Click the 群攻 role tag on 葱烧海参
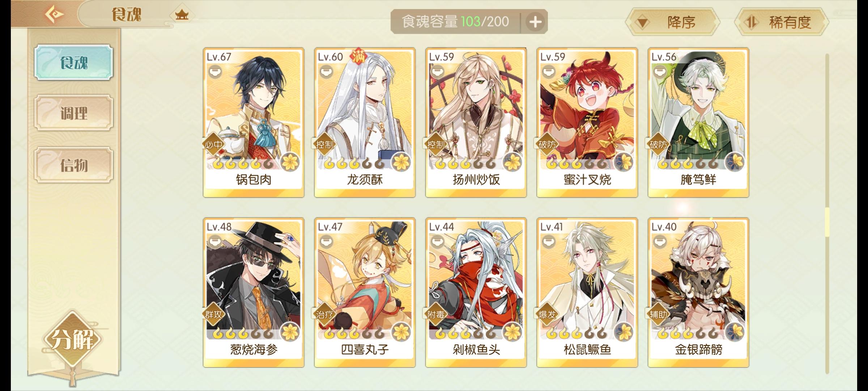868x391 pixels. click(x=213, y=315)
